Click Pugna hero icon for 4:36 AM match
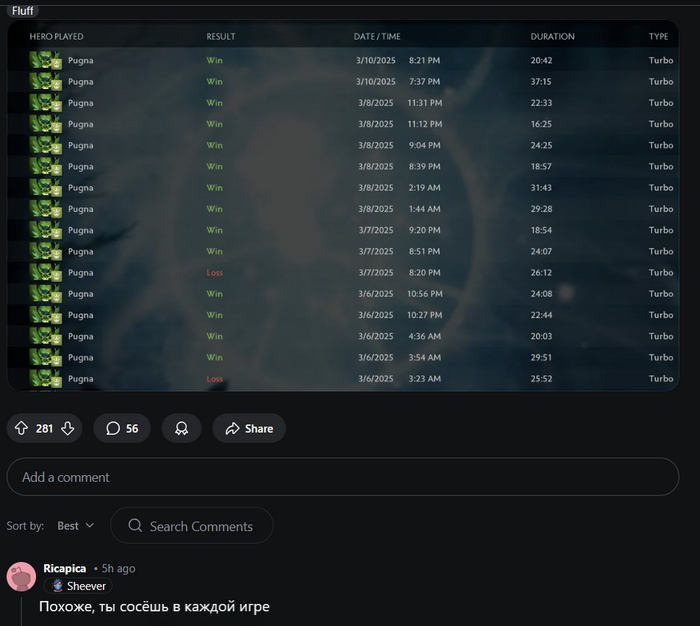This screenshot has width=700, height=626. pos(46,336)
